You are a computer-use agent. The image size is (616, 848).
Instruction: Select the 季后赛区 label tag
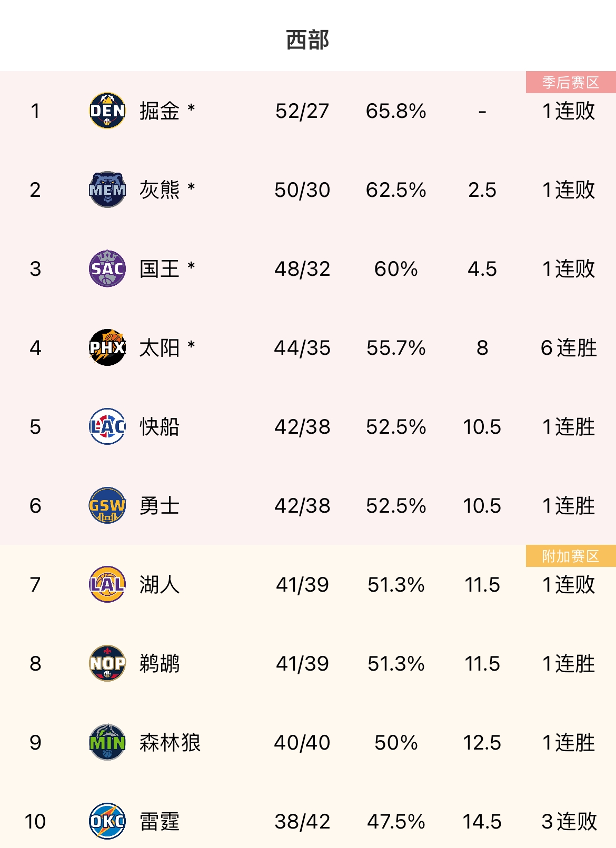[571, 82]
